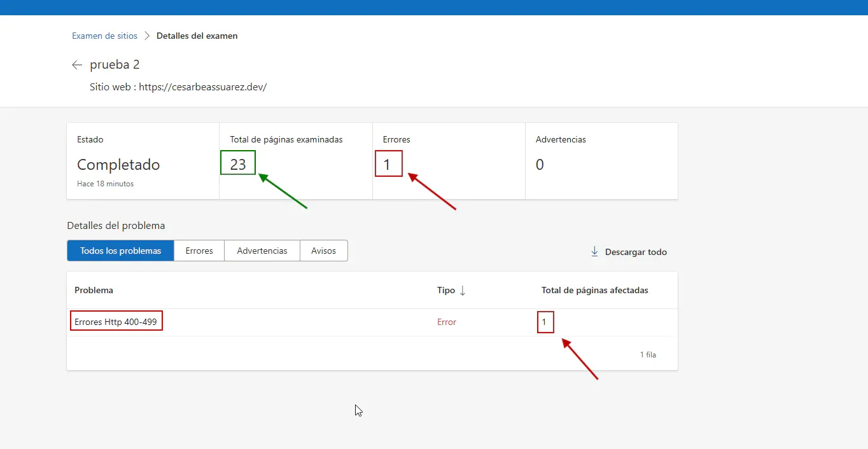Open the website https://cesarbeassuarez.dev/ link
The image size is (868, 449).
tap(203, 86)
